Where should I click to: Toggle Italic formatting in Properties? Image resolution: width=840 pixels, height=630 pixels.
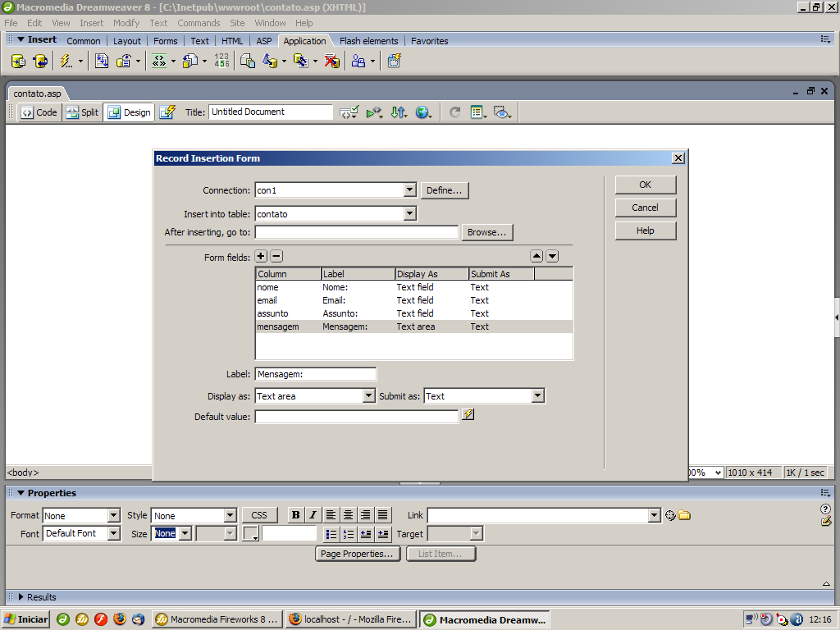click(313, 515)
